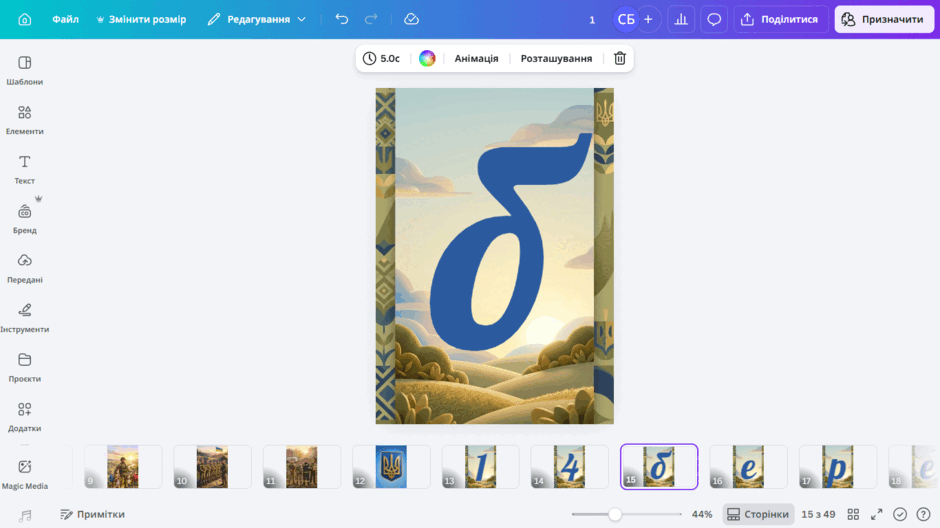Screen dimensions: 940x528
Task: Delete the page with the trash icon
Action: click(x=619, y=58)
